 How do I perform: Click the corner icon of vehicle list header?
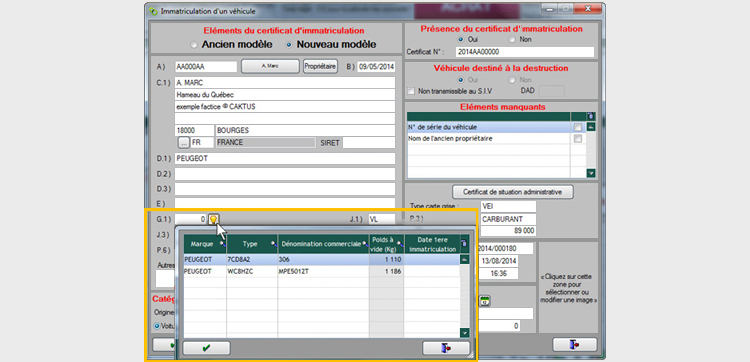point(464,243)
